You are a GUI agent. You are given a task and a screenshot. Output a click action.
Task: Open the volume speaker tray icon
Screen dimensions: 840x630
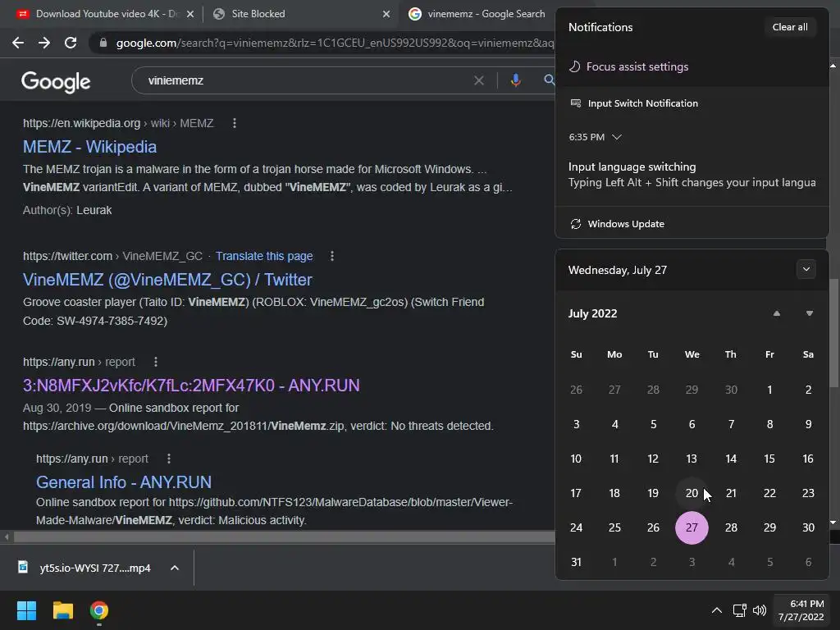760,610
